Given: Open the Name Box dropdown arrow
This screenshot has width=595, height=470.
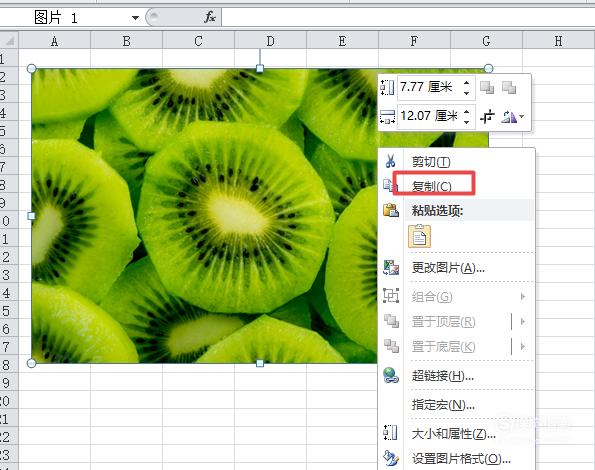Looking at the screenshot, I should point(135,18).
